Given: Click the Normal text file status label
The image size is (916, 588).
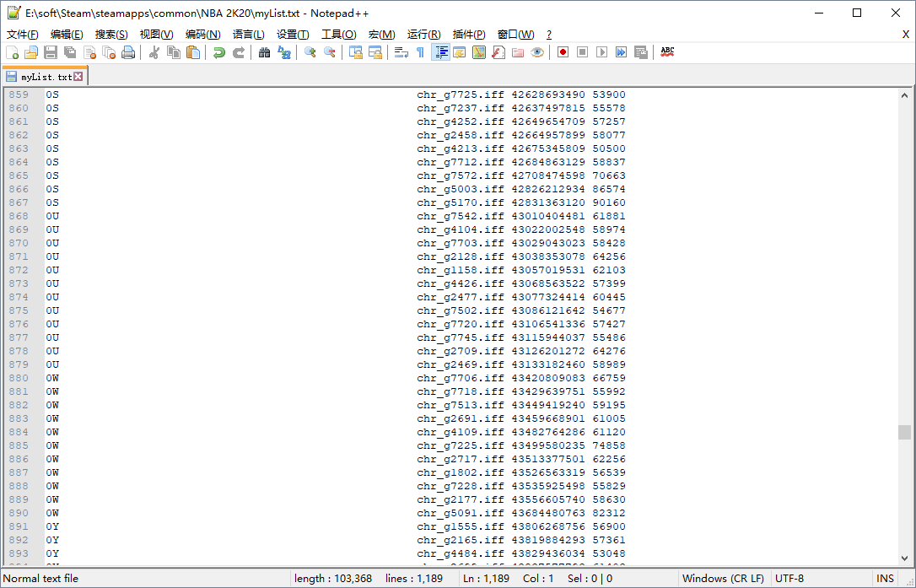Looking at the screenshot, I should (x=40, y=579).
